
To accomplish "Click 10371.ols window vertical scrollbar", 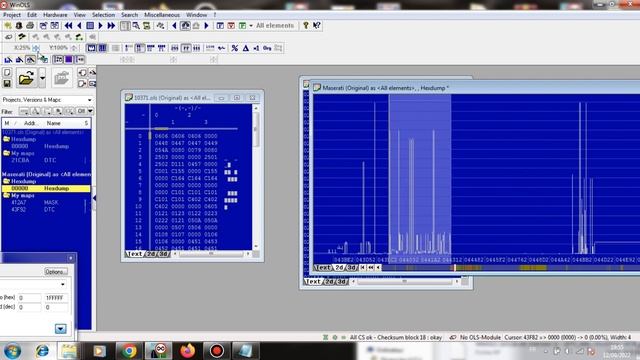I will tap(256, 176).
